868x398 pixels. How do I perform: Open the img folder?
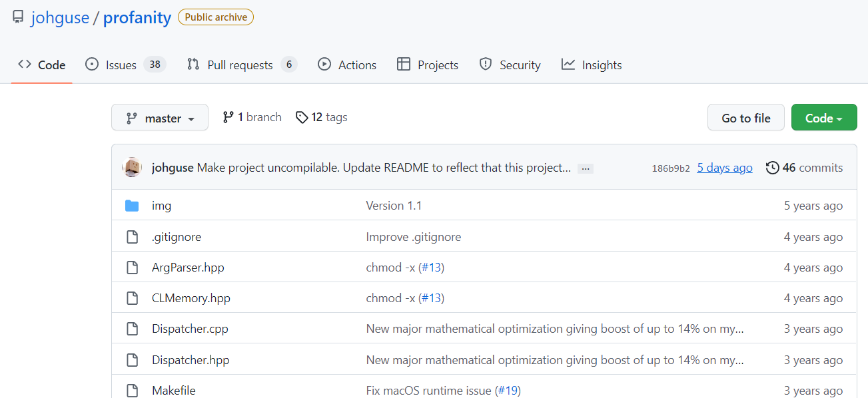coord(161,206)
